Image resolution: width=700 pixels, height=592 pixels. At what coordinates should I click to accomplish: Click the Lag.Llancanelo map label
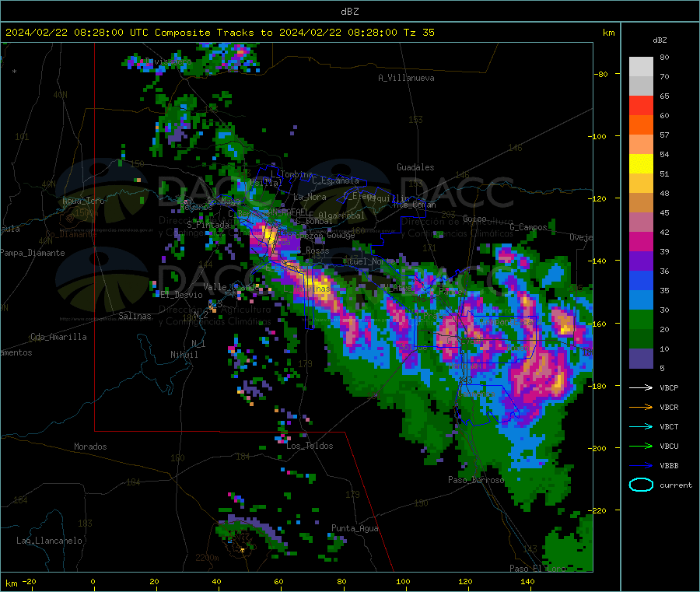click(x=49, y=541)
